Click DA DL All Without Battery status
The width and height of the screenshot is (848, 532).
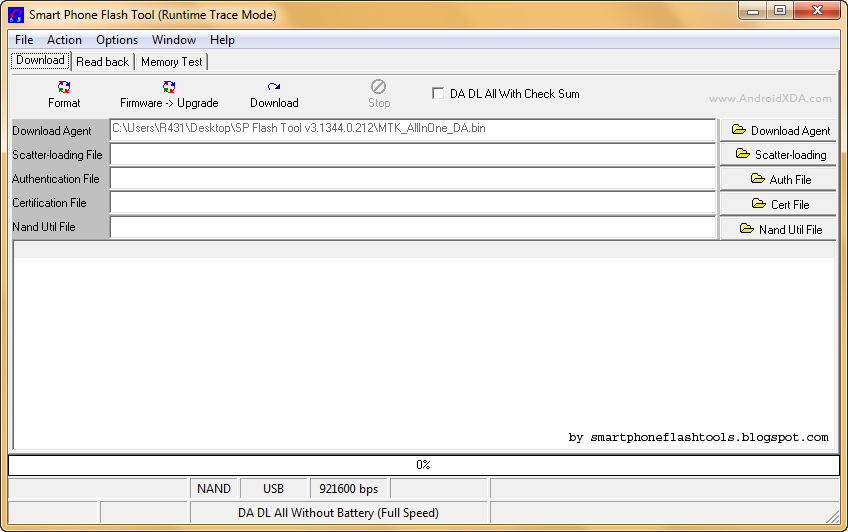339,513
